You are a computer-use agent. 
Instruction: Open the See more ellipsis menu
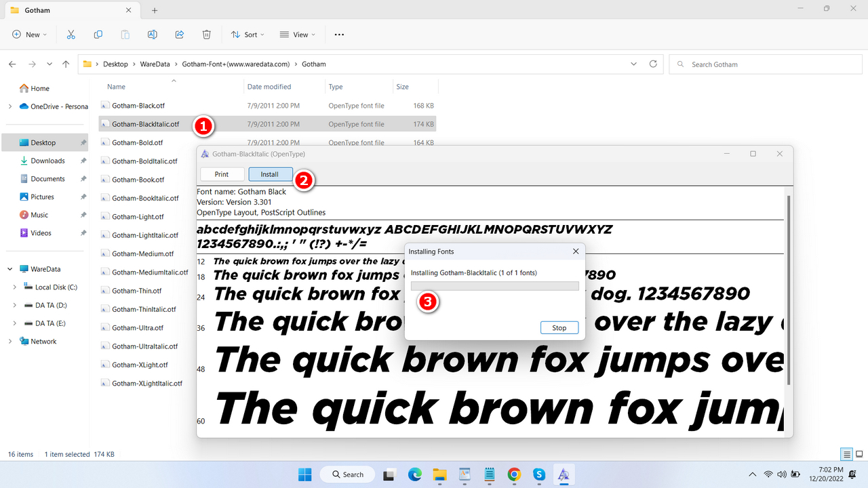[338, 34]
